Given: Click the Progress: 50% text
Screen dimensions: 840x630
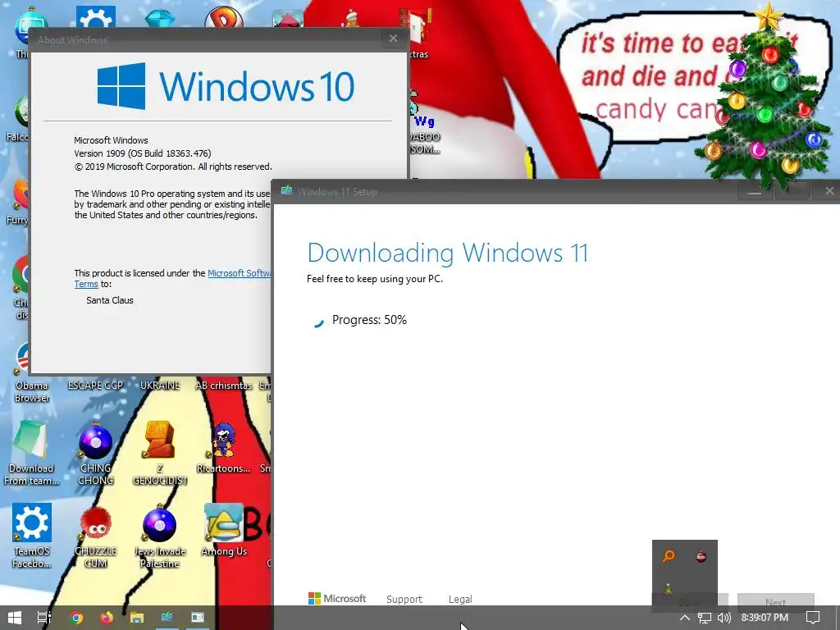Looking at the screenshot, I should 369,320.
